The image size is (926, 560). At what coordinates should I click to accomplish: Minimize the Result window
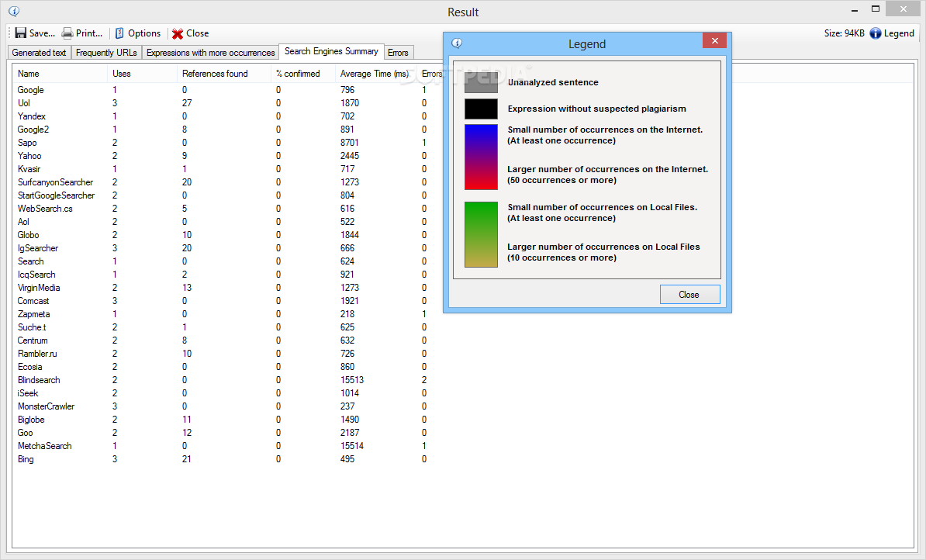tap(855, 9)
